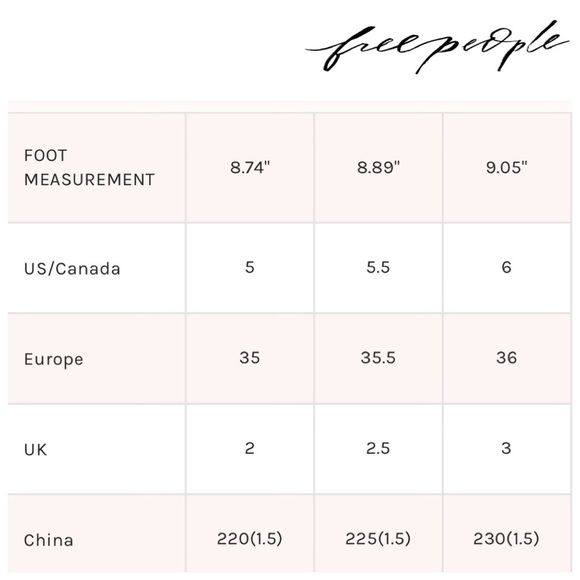The image size is (580, 580).
Task: Click UK size 2.5 cell
Action: [x=378, y=449]
